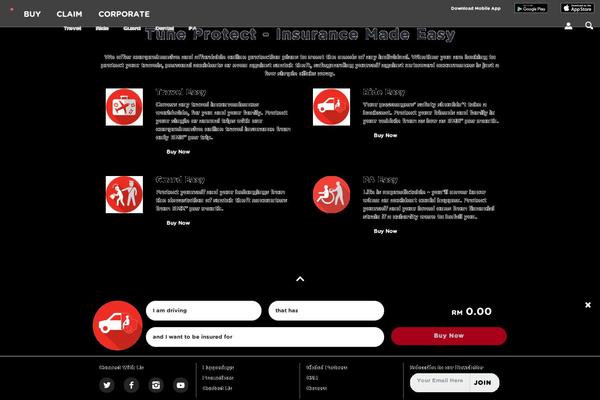The width and height of the screenshot is (600, 400).
Task: Open the YouTube social icon
Action: (180, 385)
